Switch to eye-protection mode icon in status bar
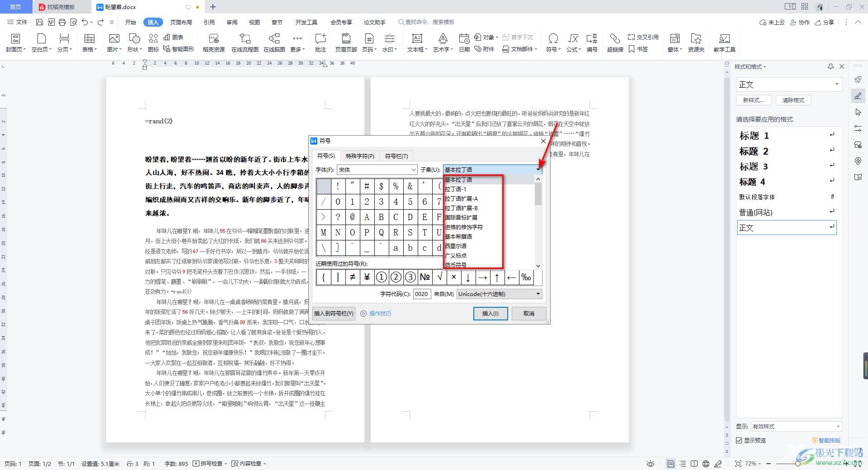The width and height of the screenshot is (868, 470). (651, 464)
